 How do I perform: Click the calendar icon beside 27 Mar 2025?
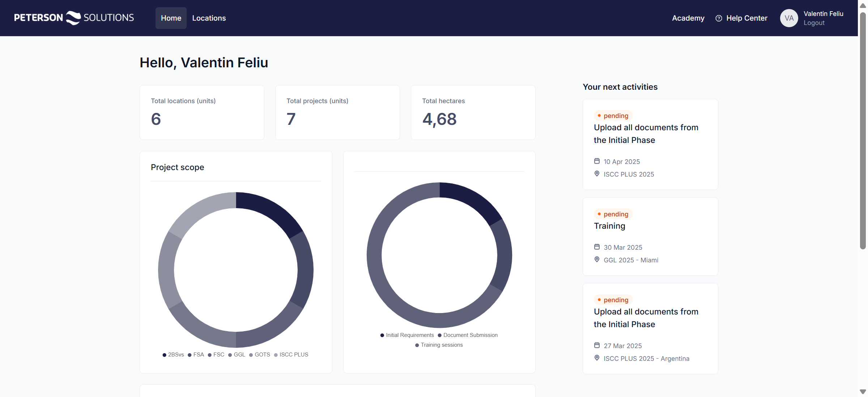coord(597,345)
